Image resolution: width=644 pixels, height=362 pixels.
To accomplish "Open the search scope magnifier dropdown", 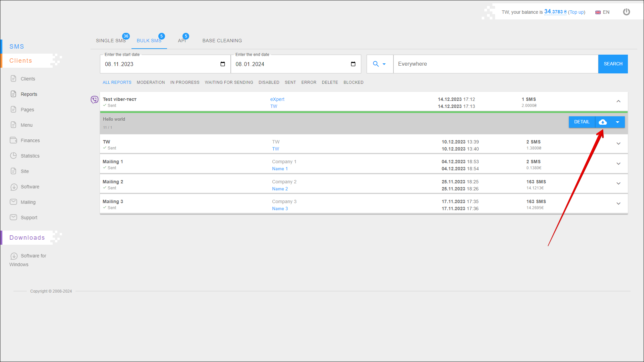I will point(379,64).
